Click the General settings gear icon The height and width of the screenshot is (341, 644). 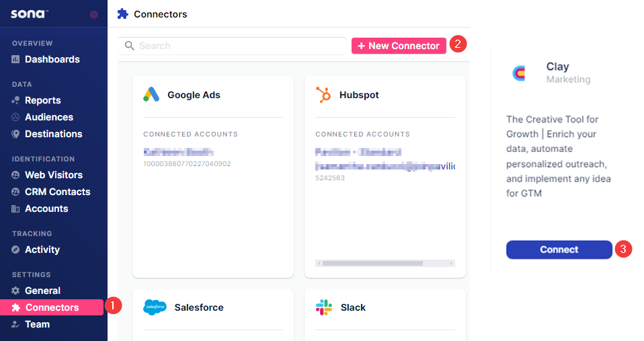tap(15, 291)
